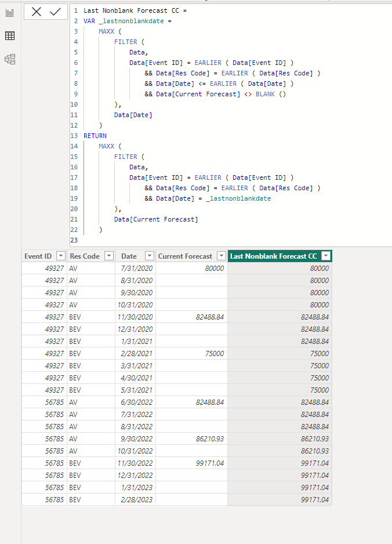Click the VAR _lastnonblankdate line in editor
392x544 pixels.
point(128,21)
